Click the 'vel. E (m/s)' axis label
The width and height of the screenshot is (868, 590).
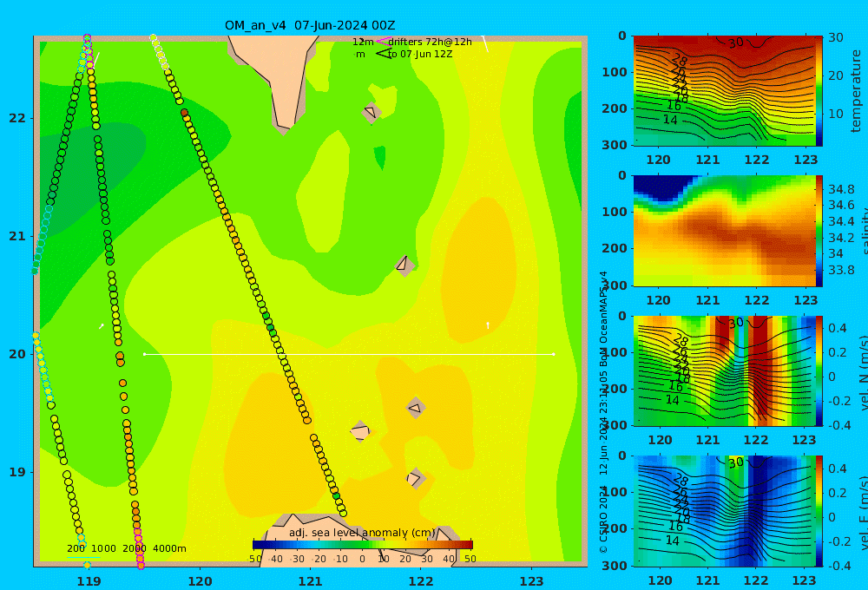tap(863, 512)
